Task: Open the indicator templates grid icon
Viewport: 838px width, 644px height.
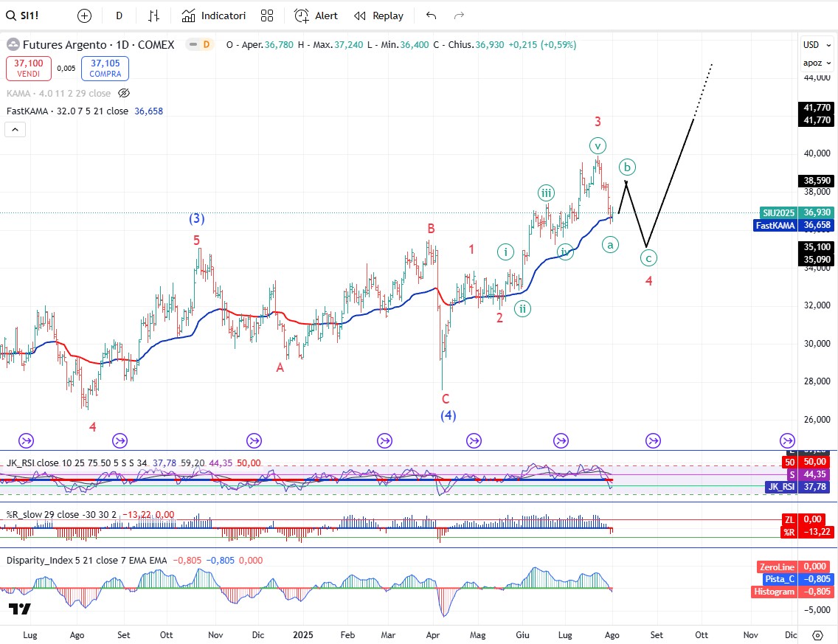Action: 267,15
